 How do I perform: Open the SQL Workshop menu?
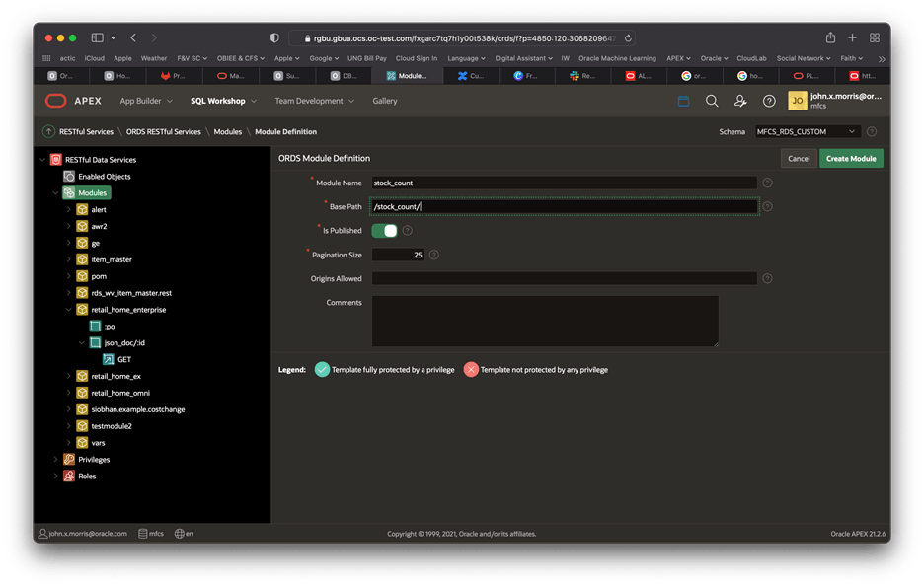[223, 101]
